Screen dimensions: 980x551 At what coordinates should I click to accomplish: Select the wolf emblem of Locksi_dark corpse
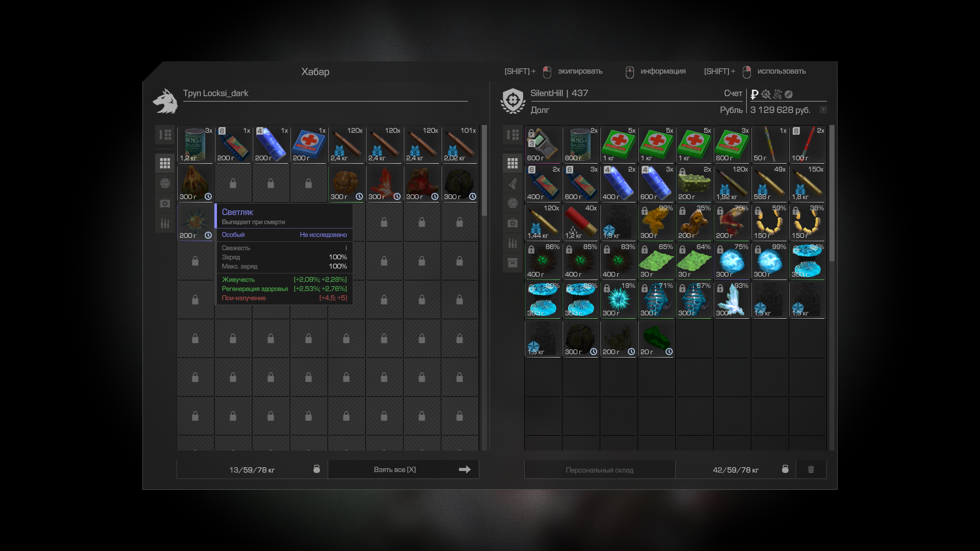[x=165, y=101]
